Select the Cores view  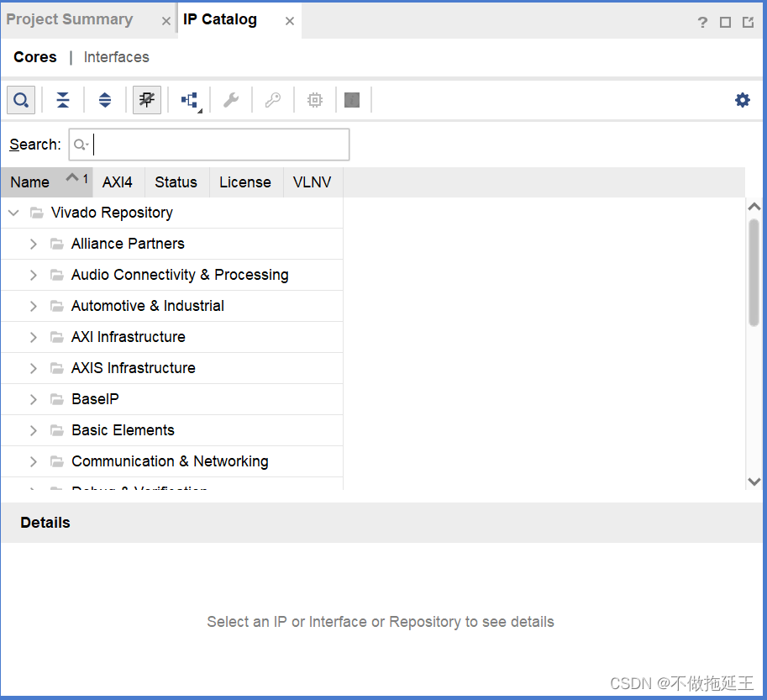35,57
